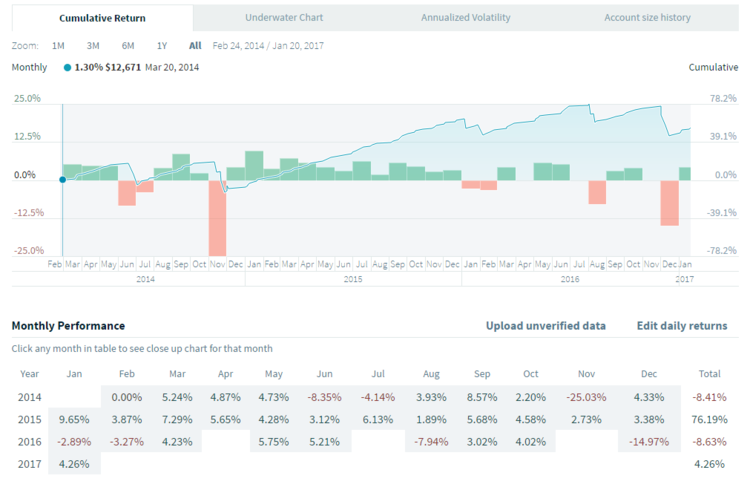Image resolution: width=750 pixels, height=490 pixels.
Task: Set chart zoom to 1M
Action: (x=58, y=46)
